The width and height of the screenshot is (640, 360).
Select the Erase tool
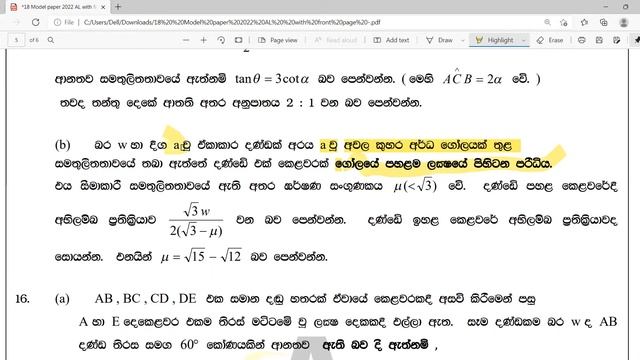(550, 40)
